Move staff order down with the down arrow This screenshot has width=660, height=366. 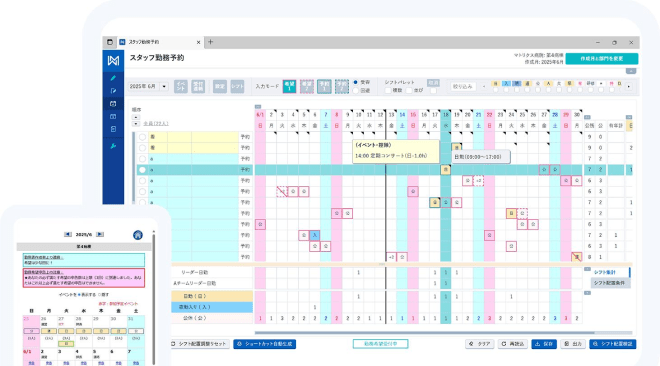[136, 124]
